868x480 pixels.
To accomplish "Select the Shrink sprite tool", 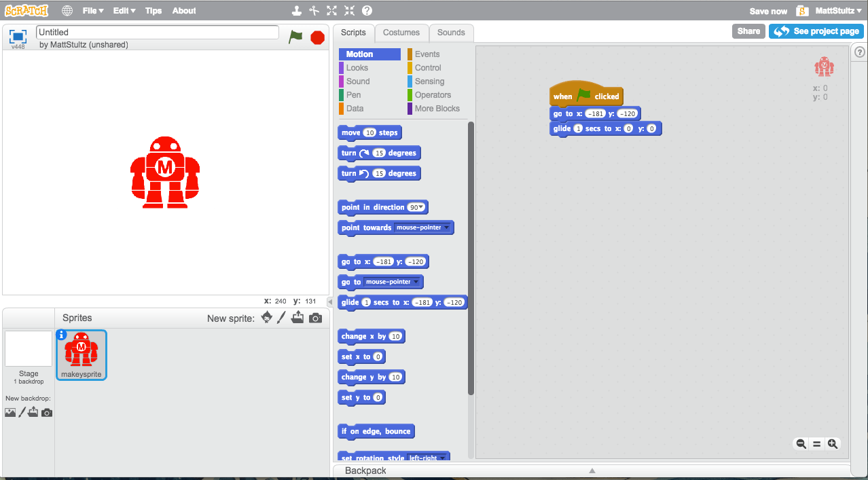I will [349, 11].
